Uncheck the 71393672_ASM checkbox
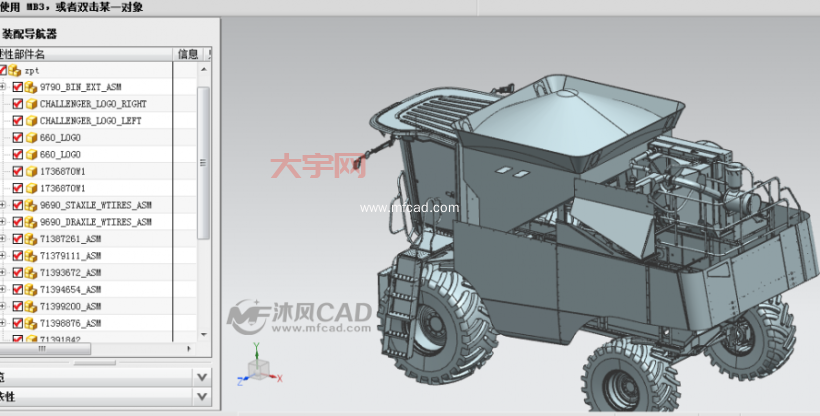 17,273
